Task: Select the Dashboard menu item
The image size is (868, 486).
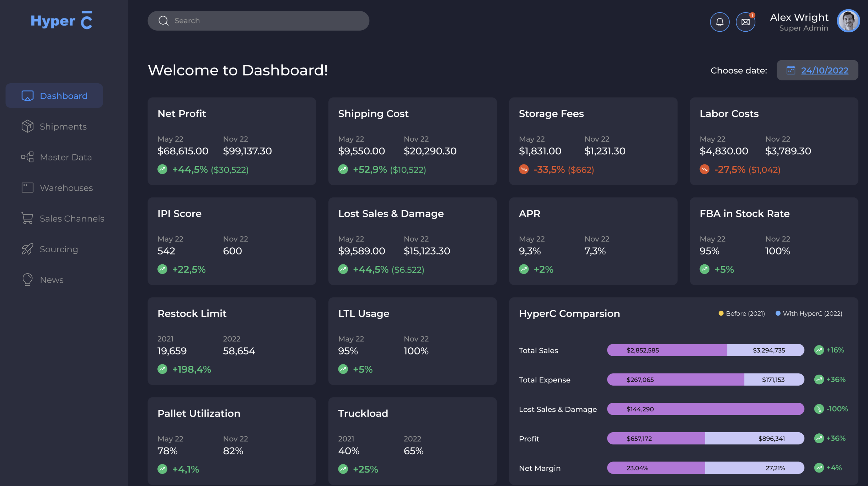Action: click(63, 96)
